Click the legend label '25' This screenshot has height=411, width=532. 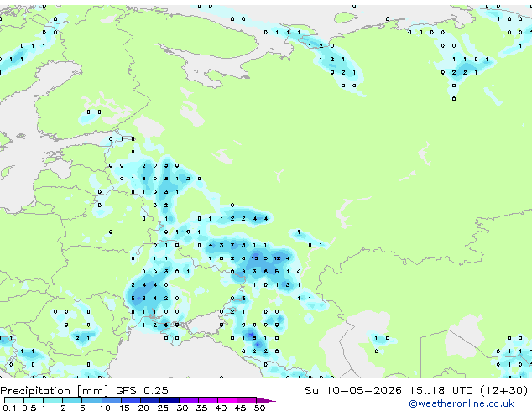point(163,408)
